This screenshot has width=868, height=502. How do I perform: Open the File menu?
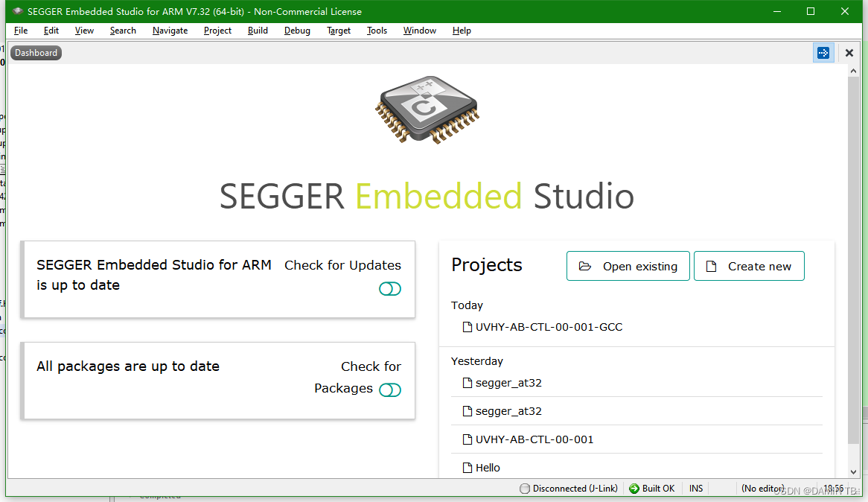pyautogui.click(x=21, y=31)
